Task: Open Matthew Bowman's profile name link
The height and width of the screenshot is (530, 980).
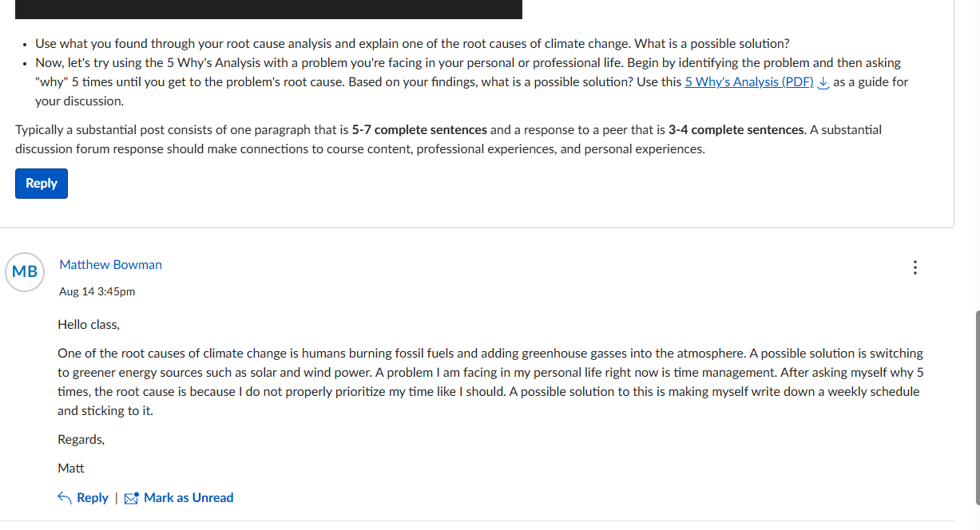Action: click(110, 264)
